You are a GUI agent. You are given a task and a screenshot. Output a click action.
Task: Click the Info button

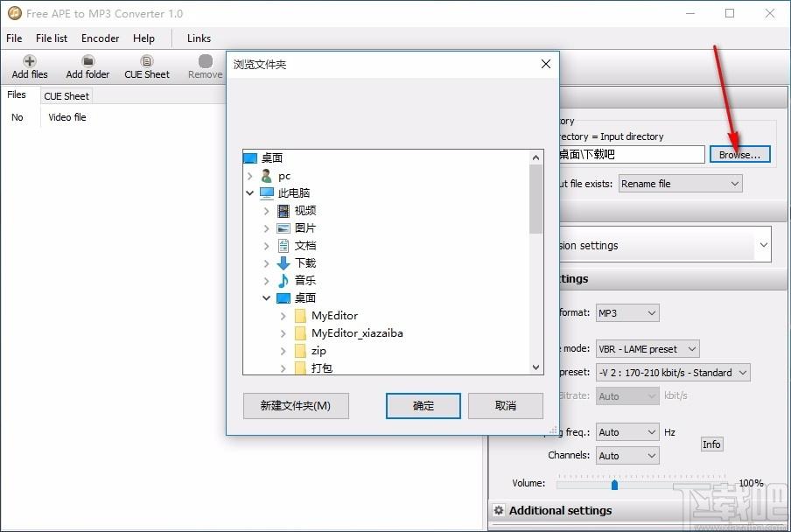point(711,444)
